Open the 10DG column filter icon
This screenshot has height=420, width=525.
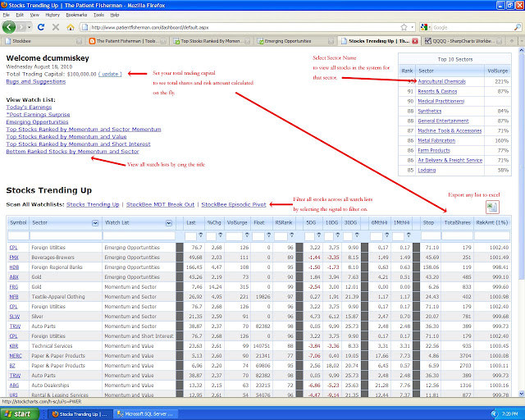[x=337, y=235]
